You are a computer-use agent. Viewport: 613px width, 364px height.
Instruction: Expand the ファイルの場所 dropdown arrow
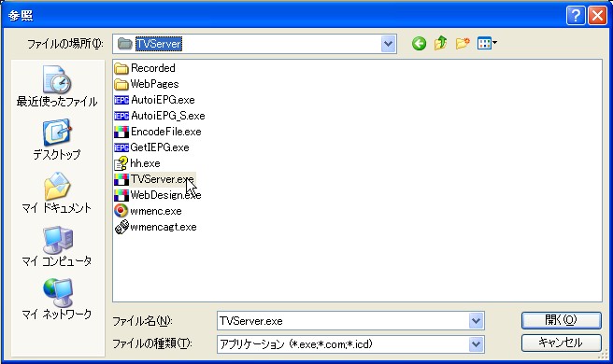pos(388,43)
